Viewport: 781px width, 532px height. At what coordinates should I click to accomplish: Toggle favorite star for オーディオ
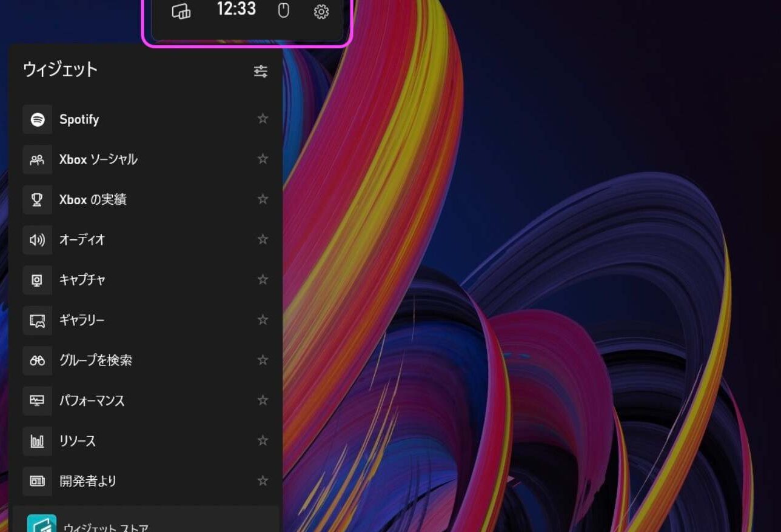click(x=263, y=239)
